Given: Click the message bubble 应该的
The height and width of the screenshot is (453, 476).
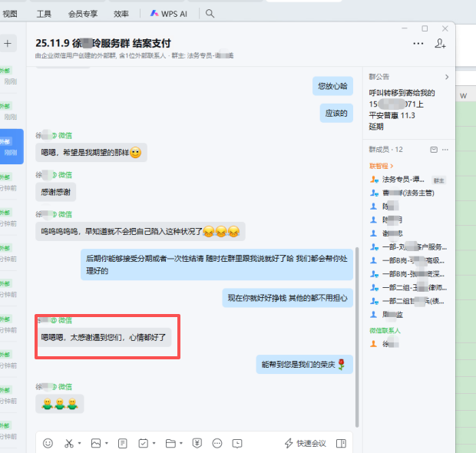Looking at the screenshot, I should coord(336,114).
